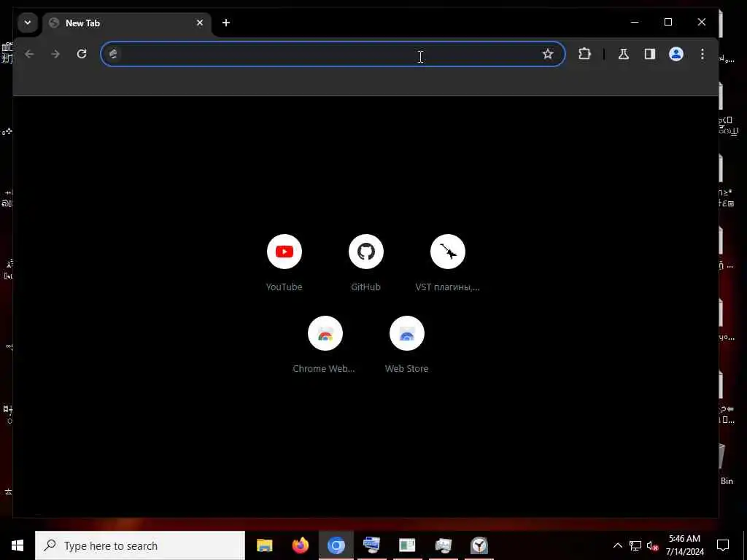Go back with the back arrow

29,54
